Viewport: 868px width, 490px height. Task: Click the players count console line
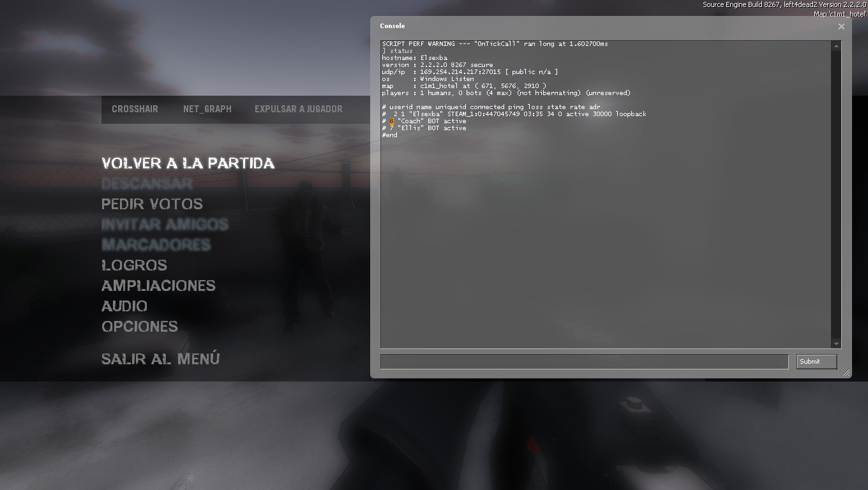(506, 93)
